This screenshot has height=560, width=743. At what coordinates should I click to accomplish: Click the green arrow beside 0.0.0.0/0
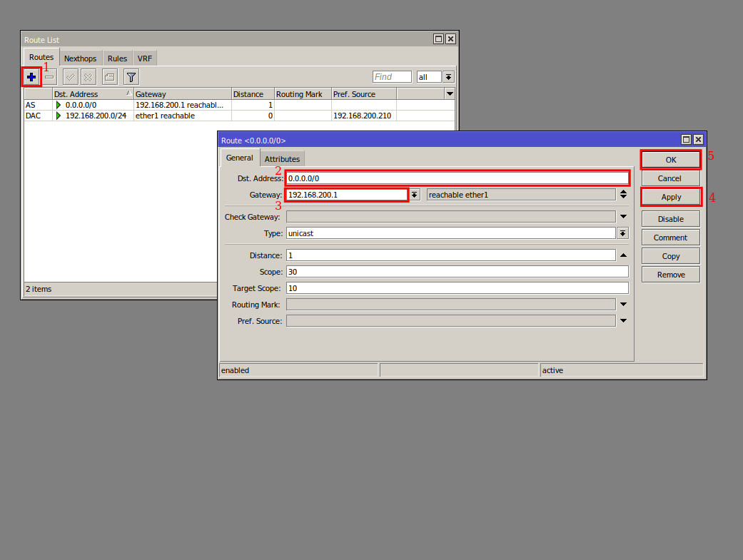click(59, 105)
